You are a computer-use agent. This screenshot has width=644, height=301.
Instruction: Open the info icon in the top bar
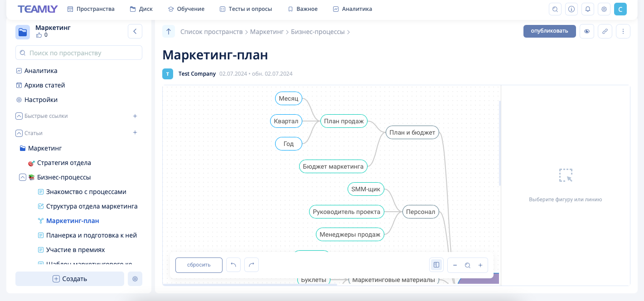[x=571, y=9]
